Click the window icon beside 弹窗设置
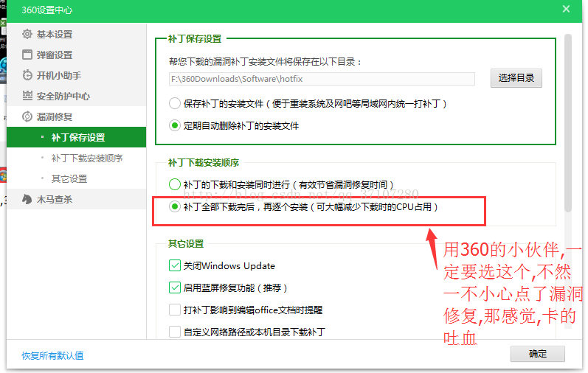This screenshot has width=588, height=373. click(x=27, y=55)
